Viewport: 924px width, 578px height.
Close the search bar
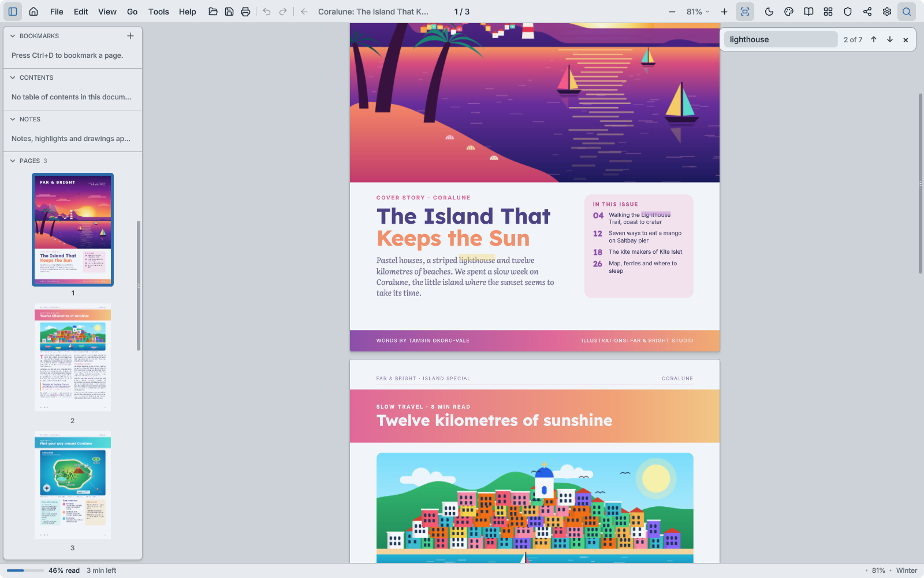click(906, 40)
